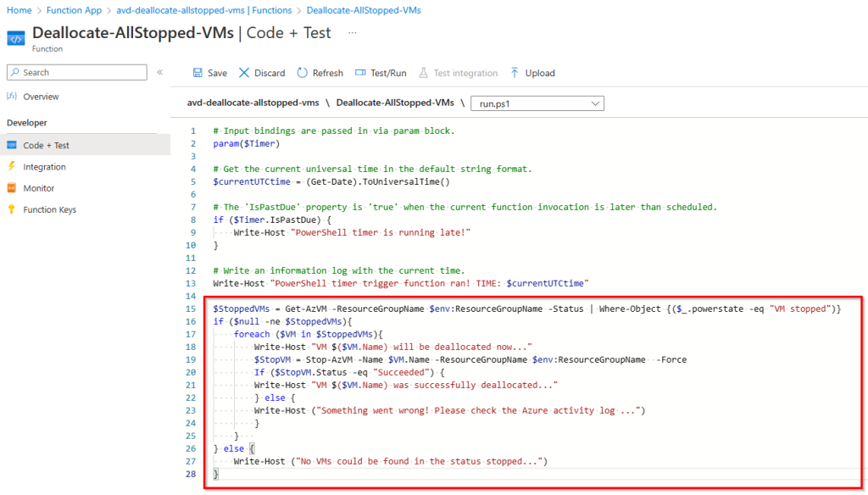Open the Function Keys settings
Viewport: 868px width, 495px height.
pyautogui.click(x=53, y=209)
